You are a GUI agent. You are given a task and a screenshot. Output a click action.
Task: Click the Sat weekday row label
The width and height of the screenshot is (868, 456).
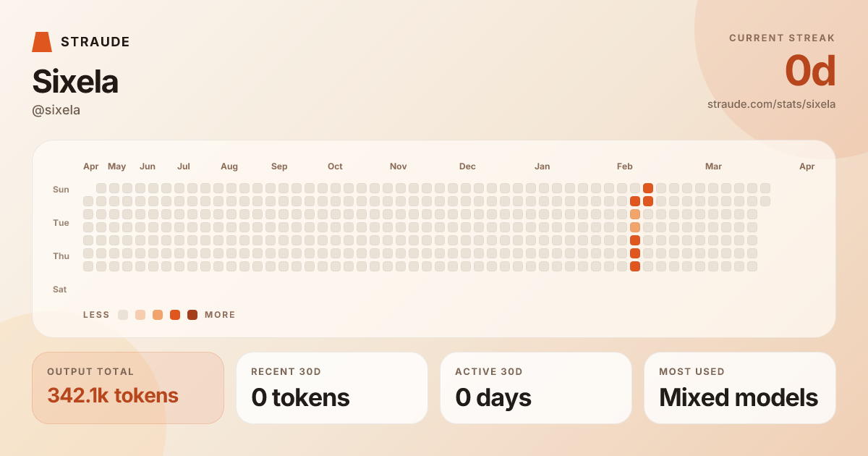(59, 290)
